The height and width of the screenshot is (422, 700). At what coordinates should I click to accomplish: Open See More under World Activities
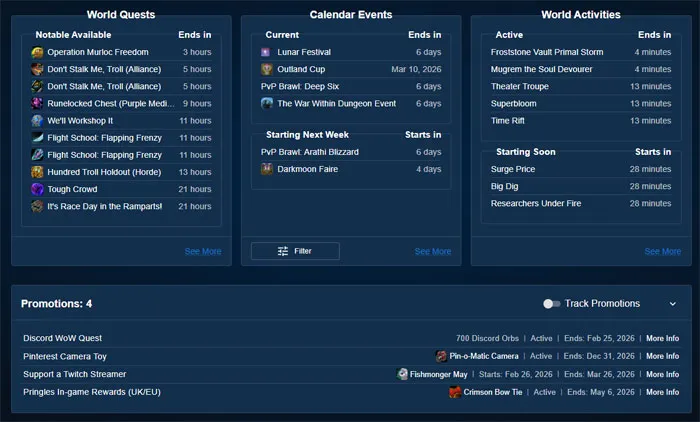pyautogui.click(x=662, y=251)
